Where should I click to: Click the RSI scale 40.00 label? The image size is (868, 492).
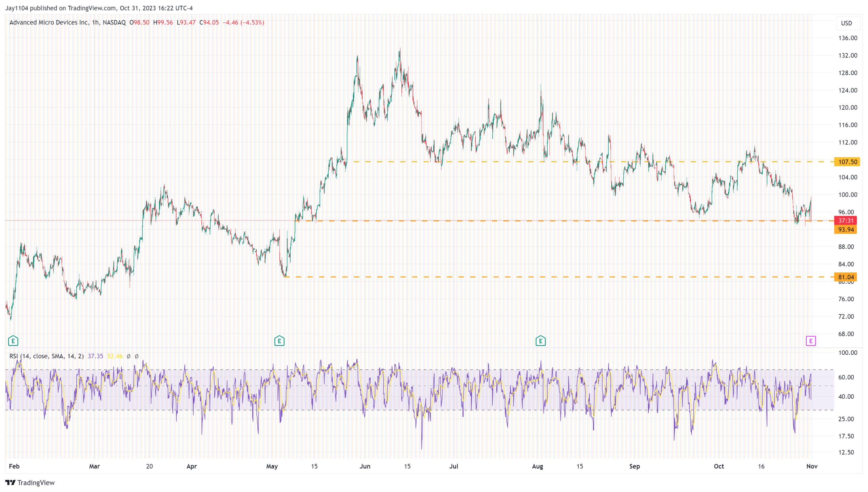pos(846,397)
